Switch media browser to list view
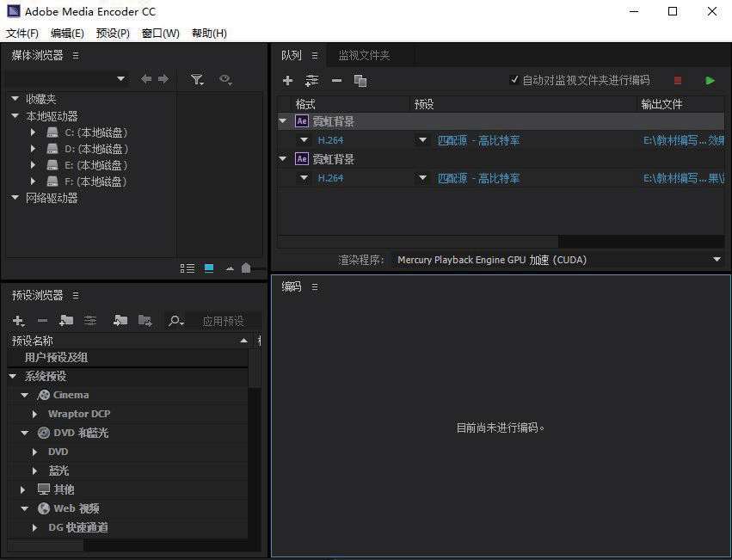Viewport: 732px width, 560px height. (188, 268)
